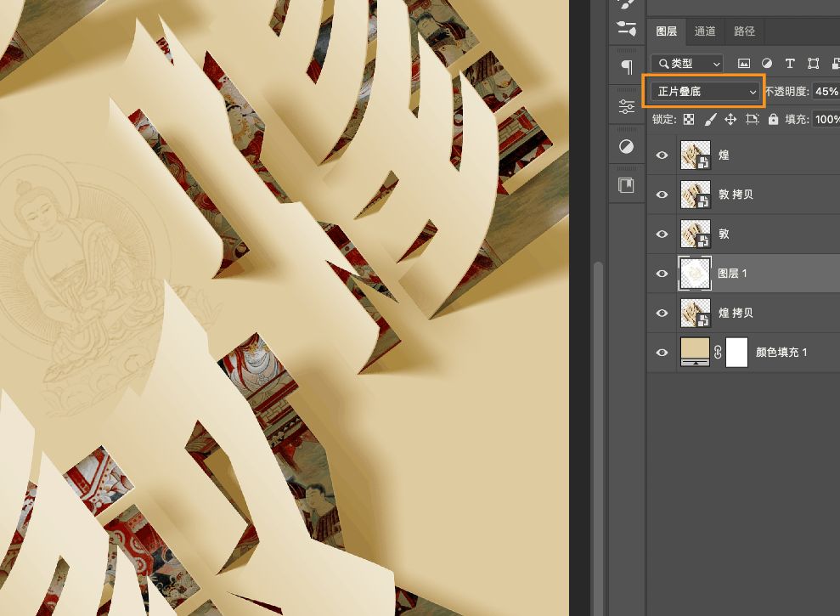The image size is (840, 616).
Task: Lock transparent pixels checkerboard icon
Action: 689,119
